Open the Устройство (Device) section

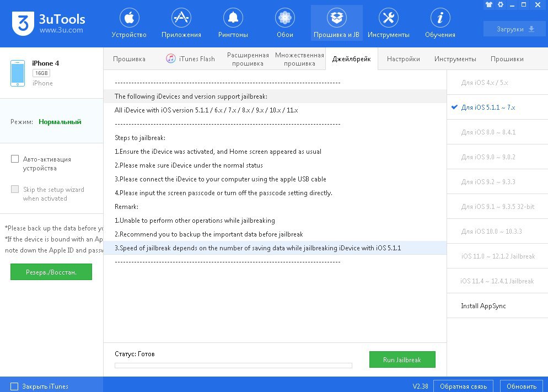pos(129,23)
